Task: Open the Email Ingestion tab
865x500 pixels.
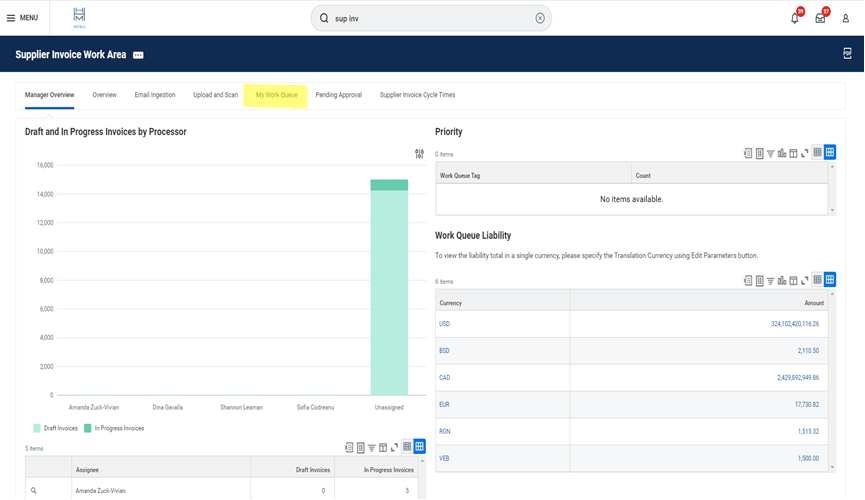Action: [155, 95]
